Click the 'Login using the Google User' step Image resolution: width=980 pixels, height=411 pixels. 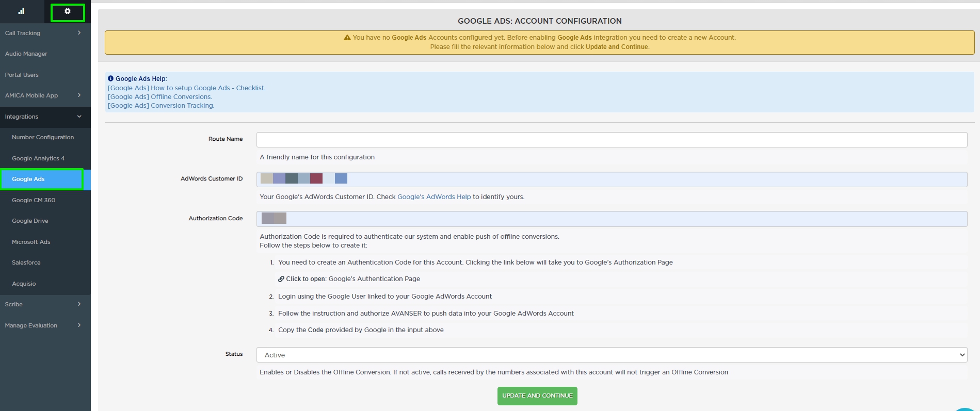(x=385, y=297)
